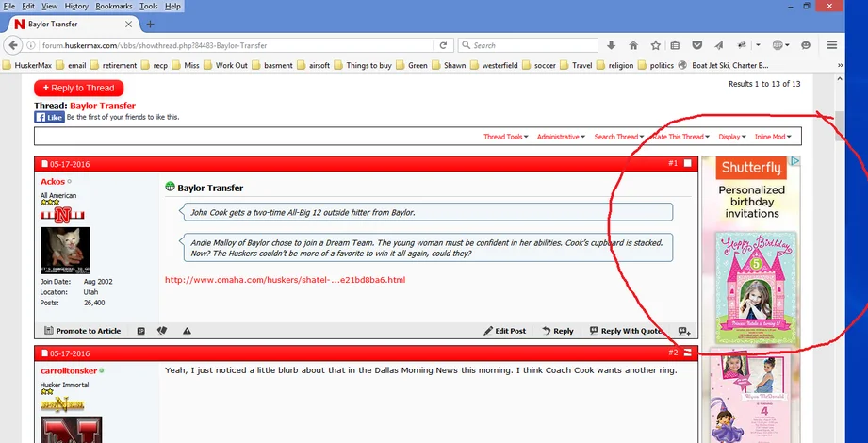Click the blog this post icon in post #1
The width and height of the screenshot is (868, 443).
click(x=141, y=331)
